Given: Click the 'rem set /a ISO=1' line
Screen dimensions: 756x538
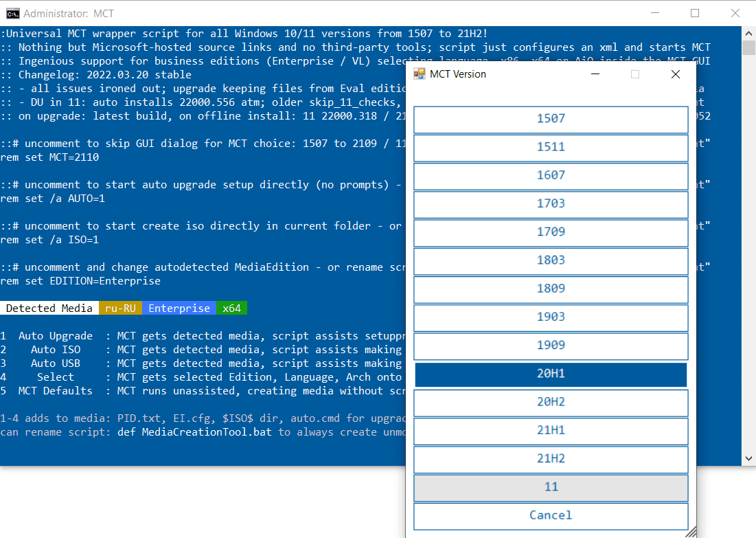Looking at the screenshot, I should tap(49, 240).
